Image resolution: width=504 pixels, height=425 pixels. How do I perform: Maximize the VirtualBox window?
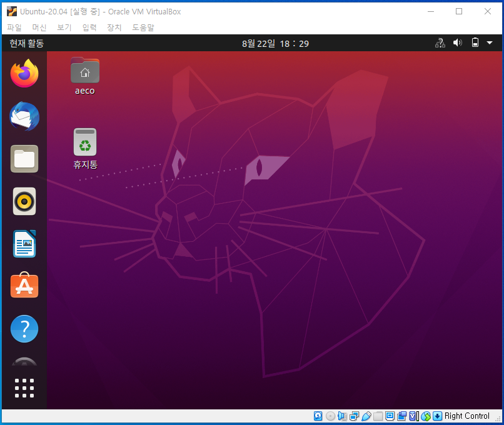[459, 11]
